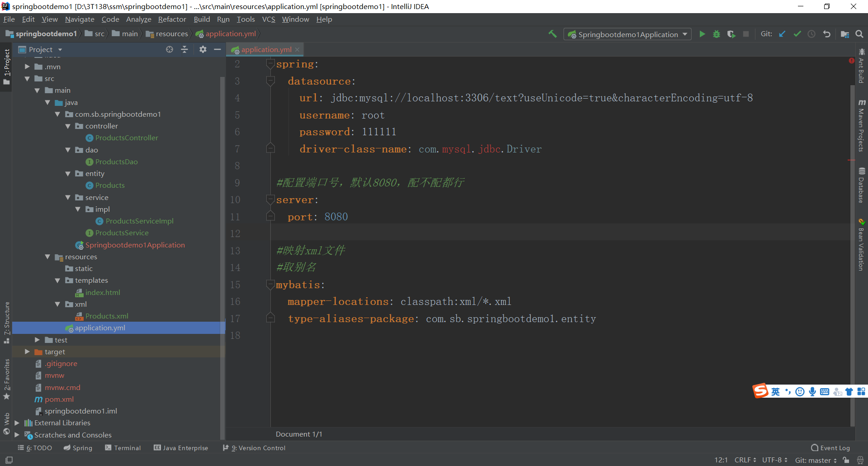Collapse the src folder
The width and height of the screenshot is (868, 466).
pos(27,78)
